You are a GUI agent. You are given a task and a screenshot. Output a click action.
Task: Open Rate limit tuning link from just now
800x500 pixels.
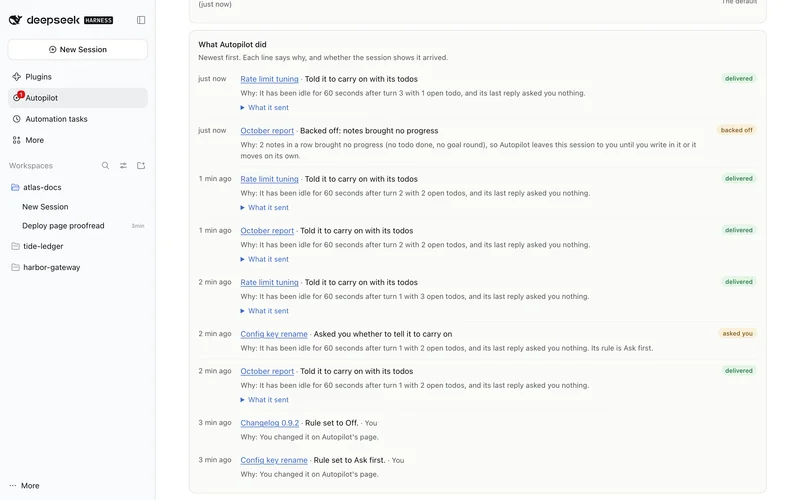tap(269, 79)
